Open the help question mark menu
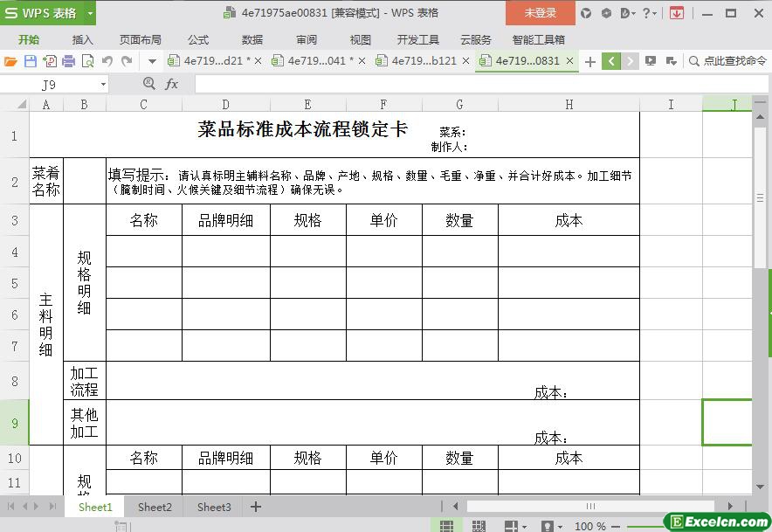772x532 pixels. coord(650,13)
